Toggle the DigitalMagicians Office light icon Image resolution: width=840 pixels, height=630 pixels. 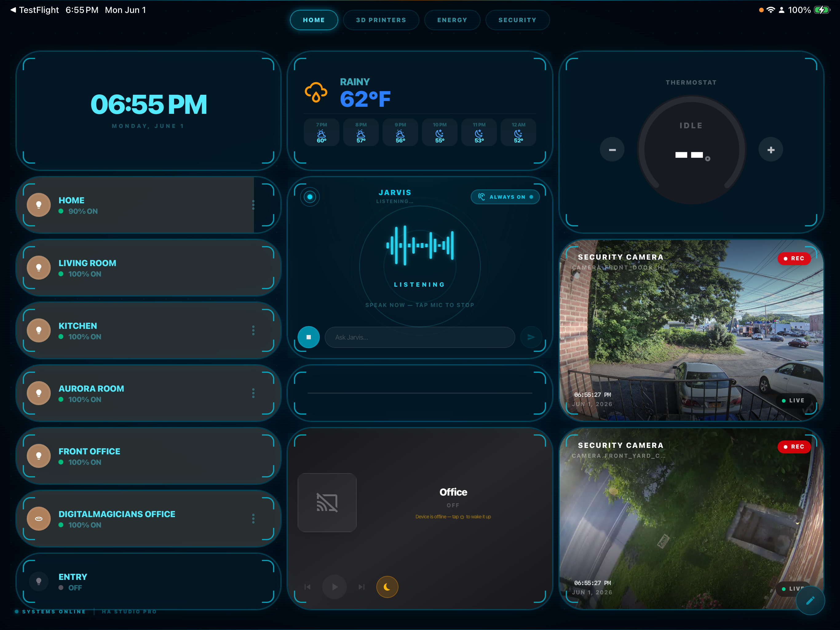tap(39, 518)
